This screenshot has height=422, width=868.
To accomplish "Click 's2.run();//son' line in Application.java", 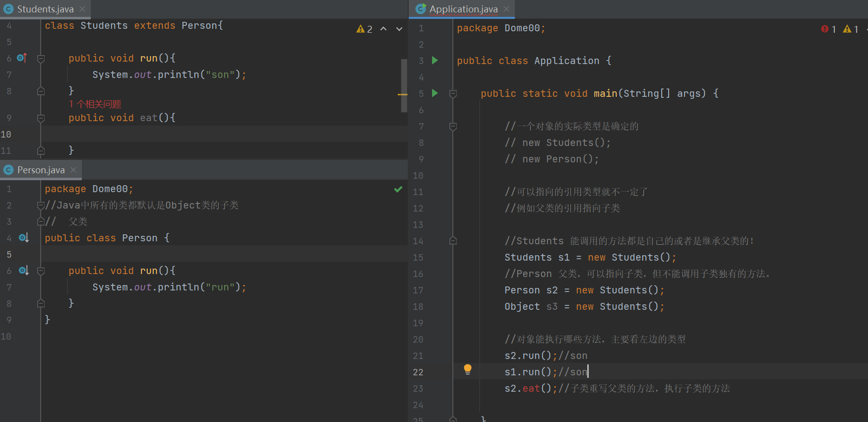I will [546, 355].
